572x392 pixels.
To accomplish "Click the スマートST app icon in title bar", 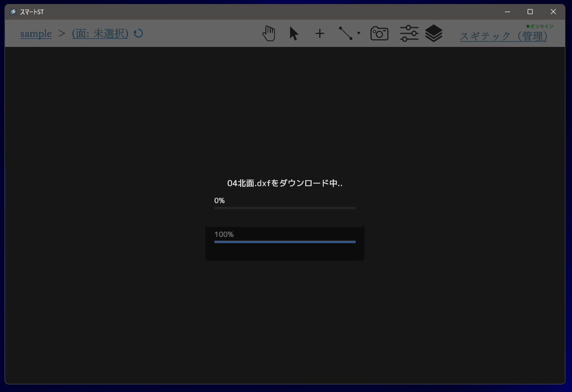I will point(13,12).
